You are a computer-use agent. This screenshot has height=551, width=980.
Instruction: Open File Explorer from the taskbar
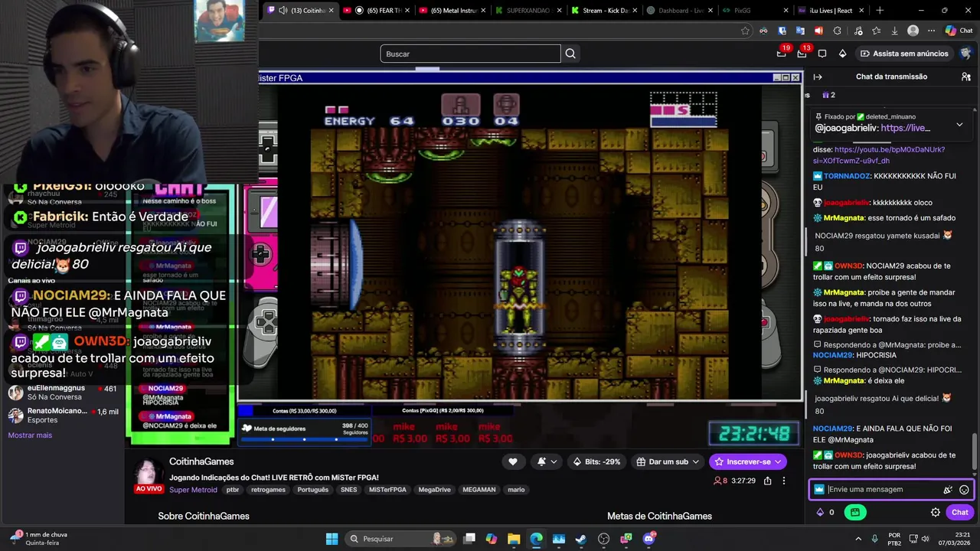pyautogui.click(x=514, y=539)
